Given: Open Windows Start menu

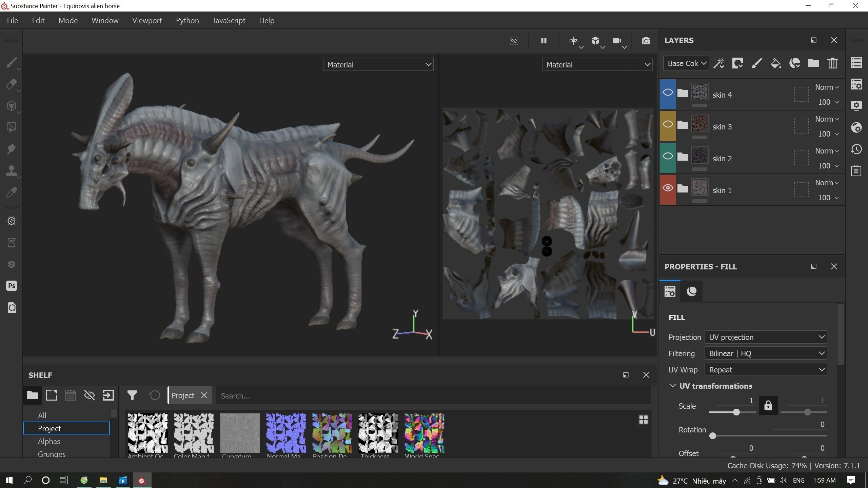Looking at the screenshot, I should pyautogui.click(x=9, y=480).
